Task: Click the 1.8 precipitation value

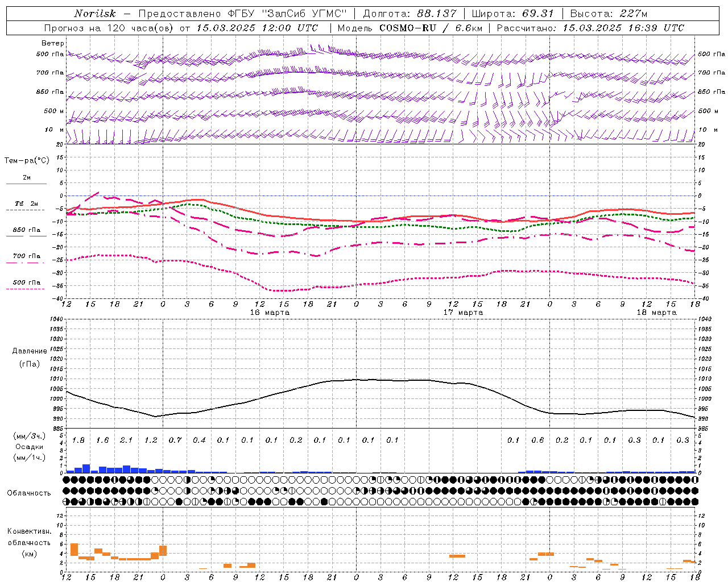Action: pyautogui.click(x=78, y=440)
